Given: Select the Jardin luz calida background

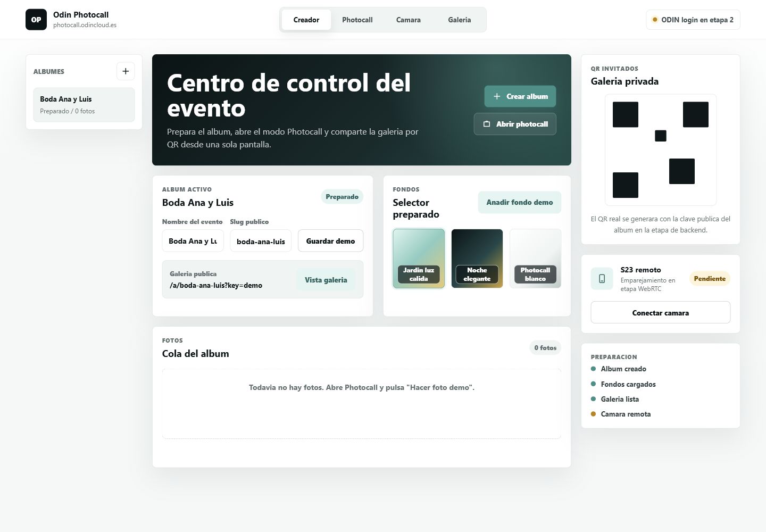Looking at the screenshot, I should point(419,259).
